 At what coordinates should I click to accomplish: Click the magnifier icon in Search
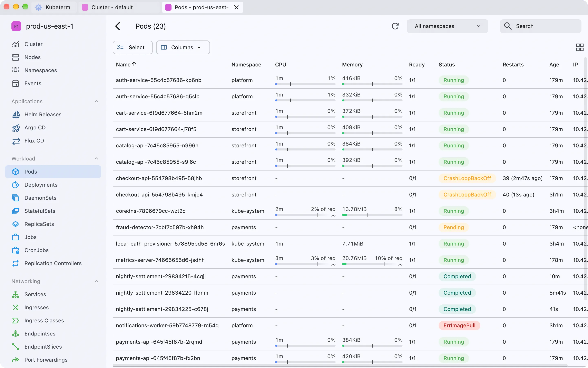508,26
